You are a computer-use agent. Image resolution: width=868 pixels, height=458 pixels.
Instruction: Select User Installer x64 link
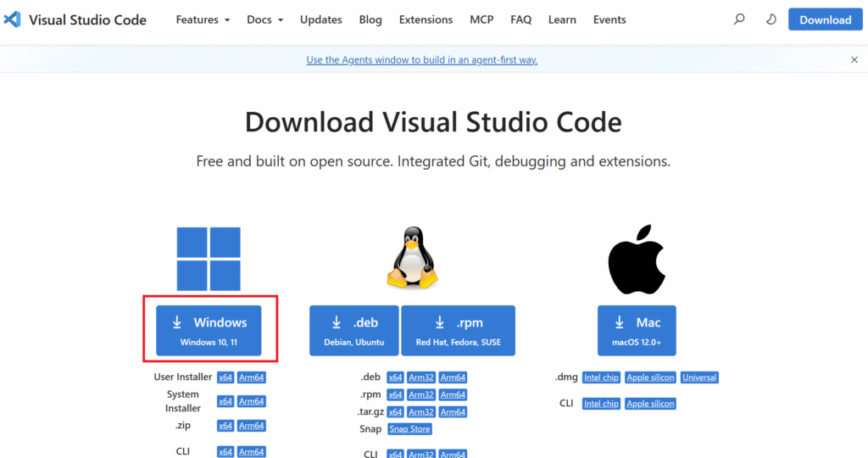225,377
